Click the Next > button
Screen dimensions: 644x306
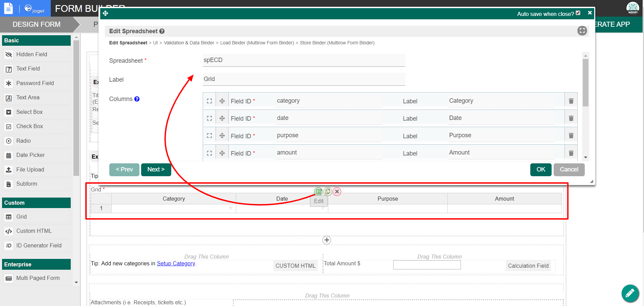click(x=156, y=169)
